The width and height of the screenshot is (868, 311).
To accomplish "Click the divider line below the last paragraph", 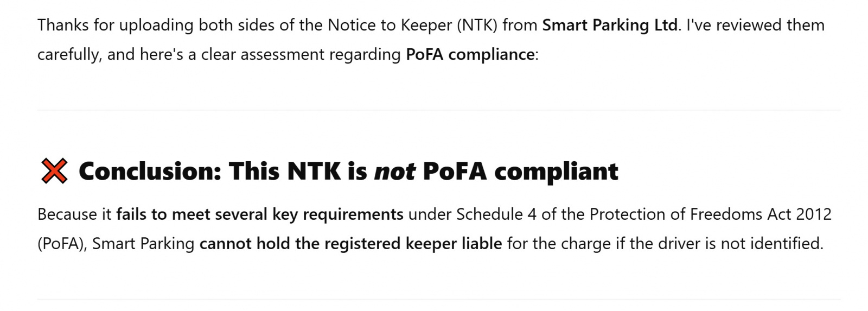I will [x=438, y=299].
